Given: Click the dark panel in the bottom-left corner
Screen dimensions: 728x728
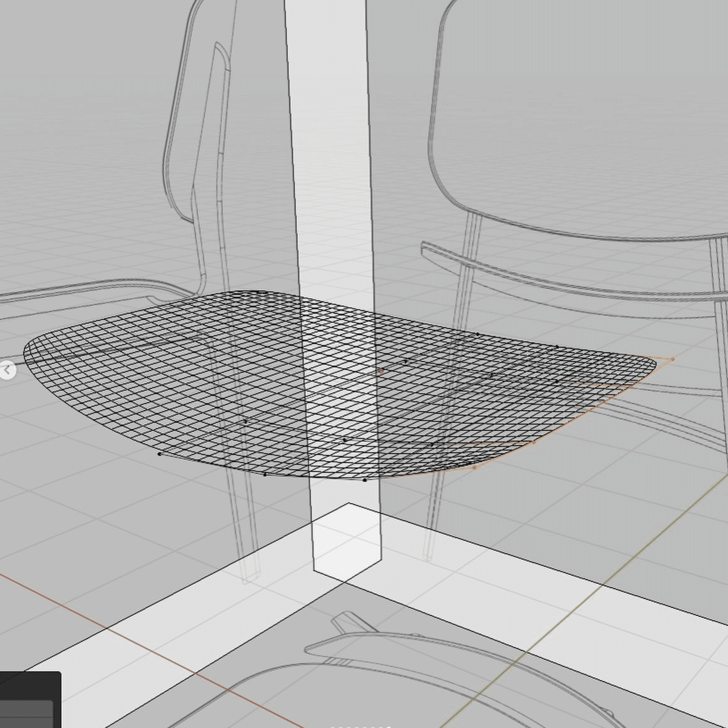Looking at the screenshot, I should (x=30, y=699).
